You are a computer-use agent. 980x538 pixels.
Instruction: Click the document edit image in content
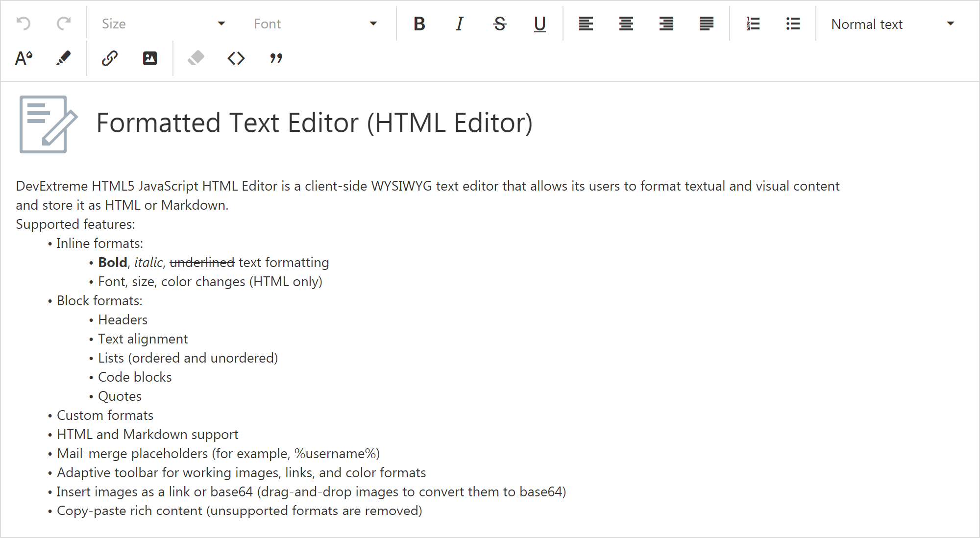(x=49, y=124)
